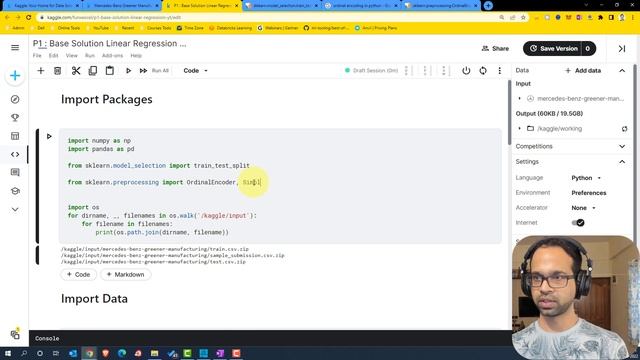Screen dimensions: 640x360
Task: Click inside the import code cell editor
Action: [x=280, y=186]
